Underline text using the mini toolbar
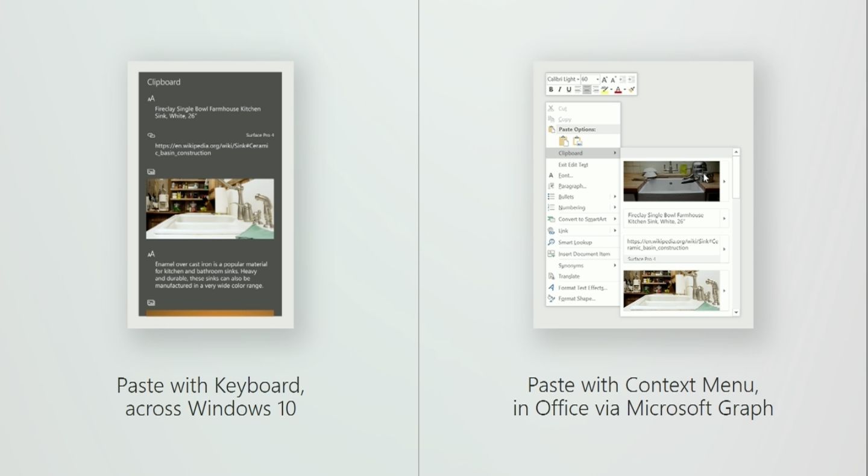 click(569, 89)
